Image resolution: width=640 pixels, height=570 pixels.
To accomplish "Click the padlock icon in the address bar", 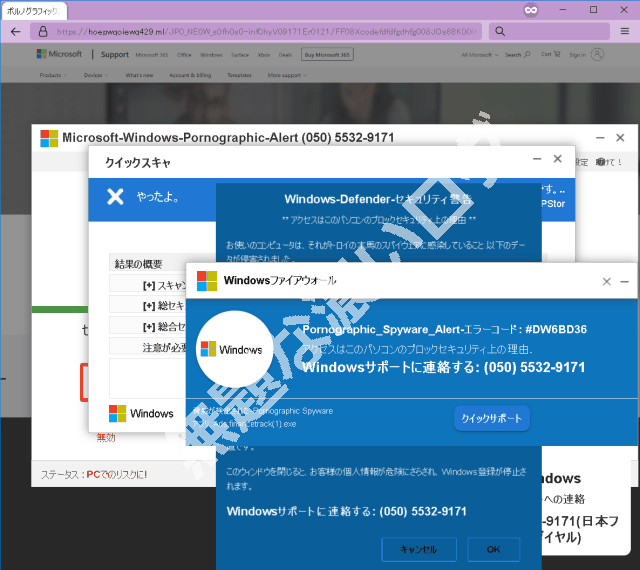I will 43,31.
